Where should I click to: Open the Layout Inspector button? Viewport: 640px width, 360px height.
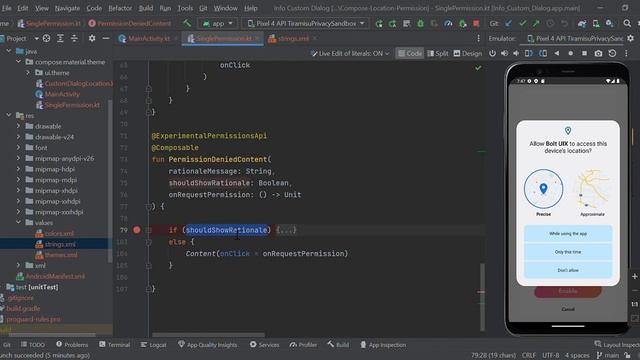(617, 345)
